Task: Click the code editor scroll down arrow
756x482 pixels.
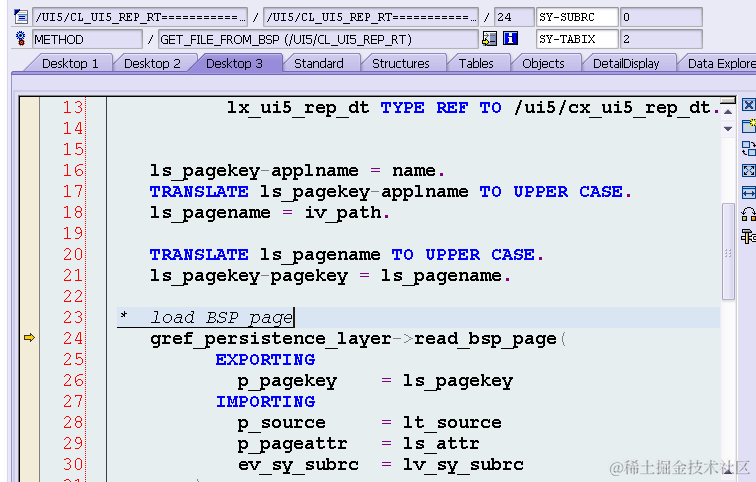Action: pos(728,129)
